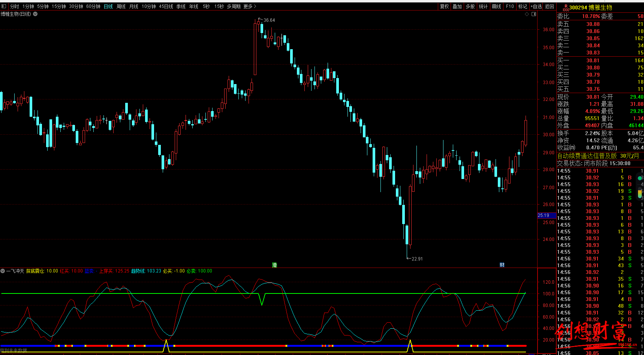Switch to 5分钟 period
The height and width of the screenshot is (355, 644).
point(43,6)
